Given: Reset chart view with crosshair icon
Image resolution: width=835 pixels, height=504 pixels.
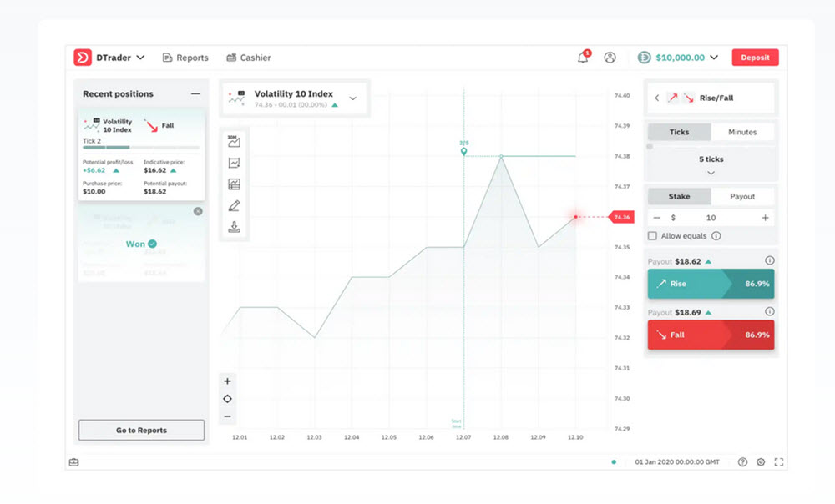Looking at the screenshot, I should (x=227, y=399).
